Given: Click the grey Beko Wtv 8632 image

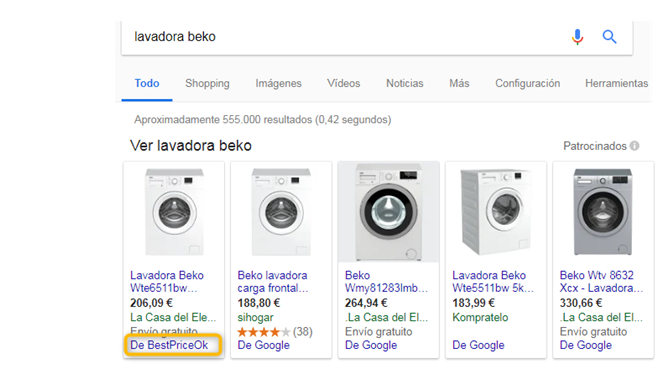Looking at the screenshot, I should (603, 212).
